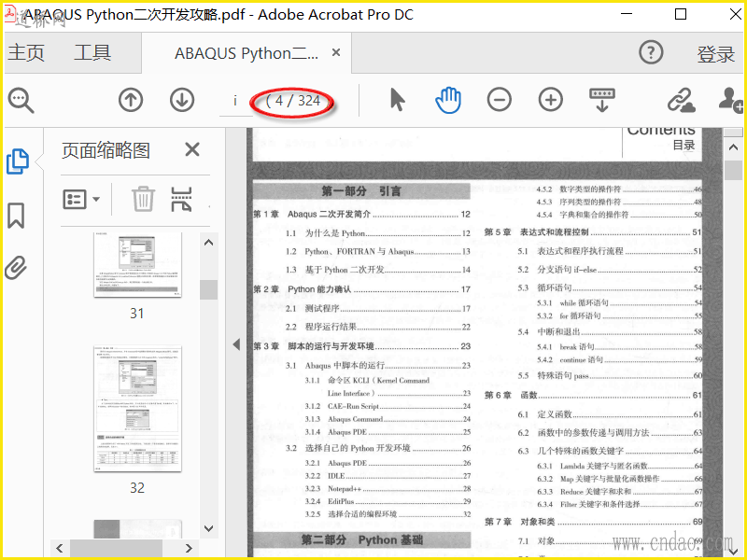Screen dimensions: 747x560
Task: Open the scrolling page display tool
Action: point(602,100)
